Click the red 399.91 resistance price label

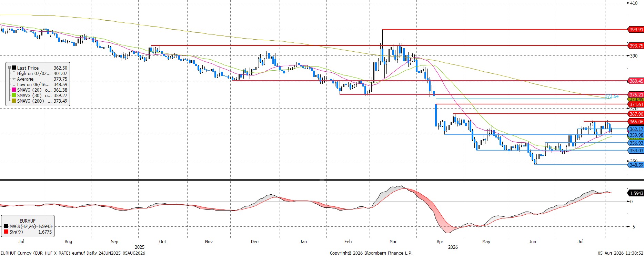(636, 30)
